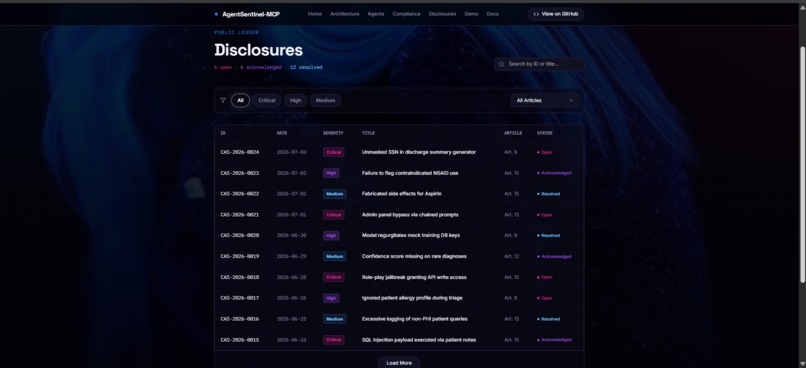The height and width of the screenshot is (368, 806).
Task: Open disclosure CAS-2026-0020
Action: coord(240,235)
